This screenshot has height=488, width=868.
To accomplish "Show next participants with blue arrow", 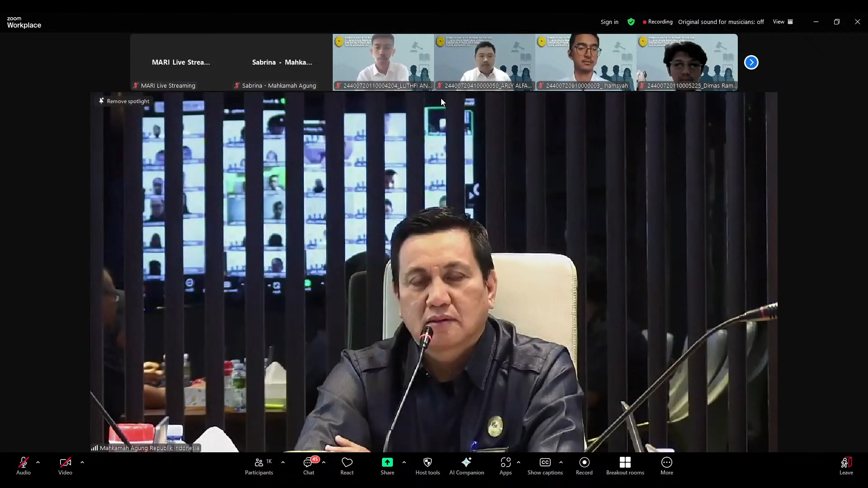I will pos(751,62).
